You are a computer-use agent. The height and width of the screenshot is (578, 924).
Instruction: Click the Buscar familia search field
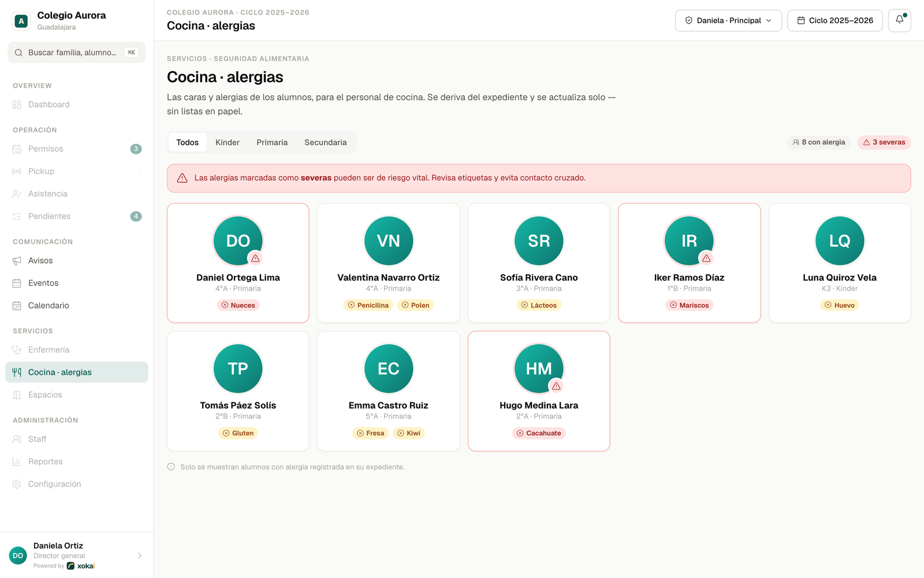point(77,53)
